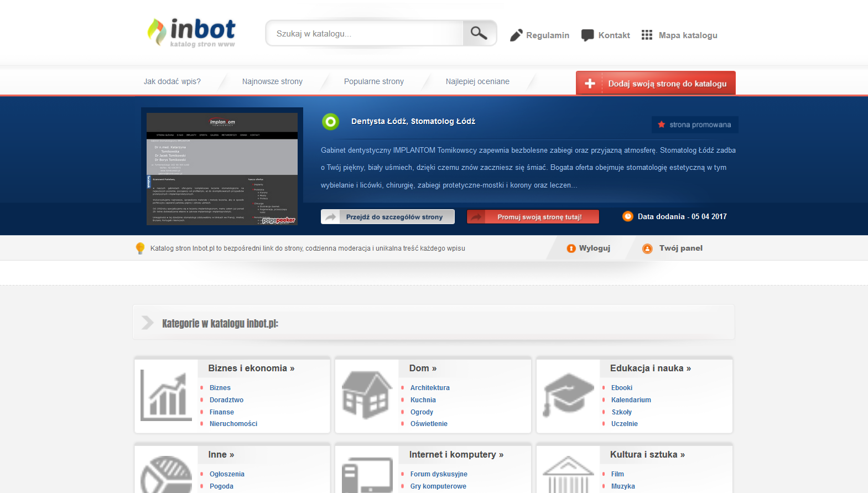Go to Popularne strony

[x=374, y=81]
